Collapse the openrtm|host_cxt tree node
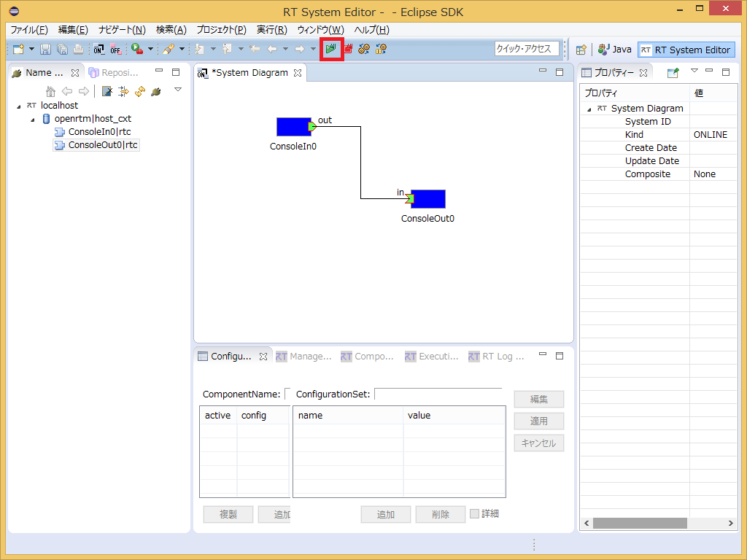The height and width of the screenshot is (560, 747). 33,120
